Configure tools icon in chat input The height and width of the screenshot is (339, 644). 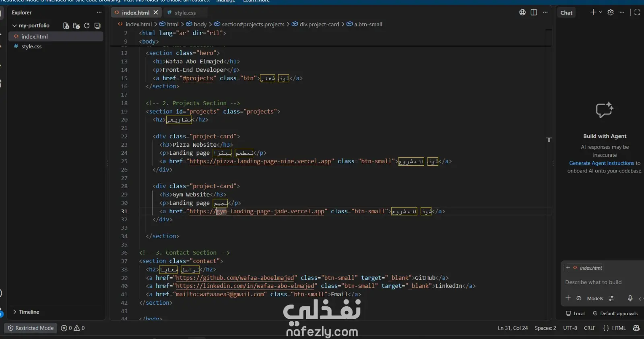(x=611, y=298)
